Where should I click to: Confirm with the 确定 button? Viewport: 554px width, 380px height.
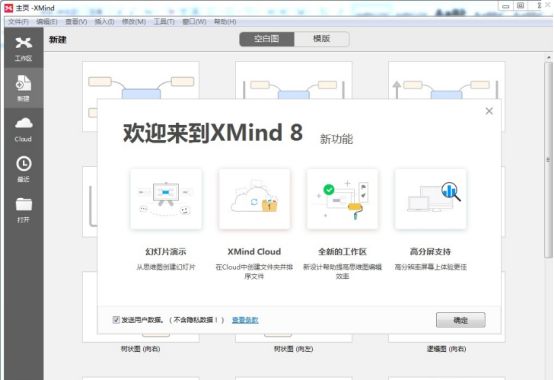tap(460, 320)
